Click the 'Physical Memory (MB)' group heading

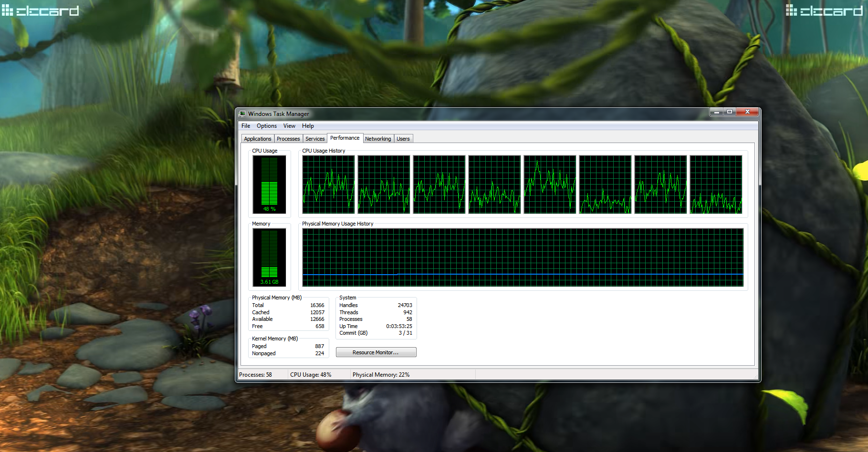point(277,298)
